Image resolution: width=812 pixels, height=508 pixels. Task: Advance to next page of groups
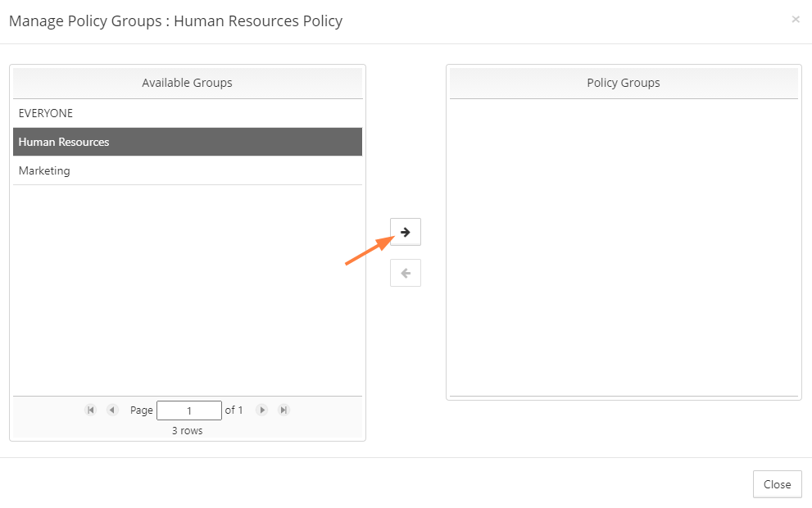tap(262, 410)
